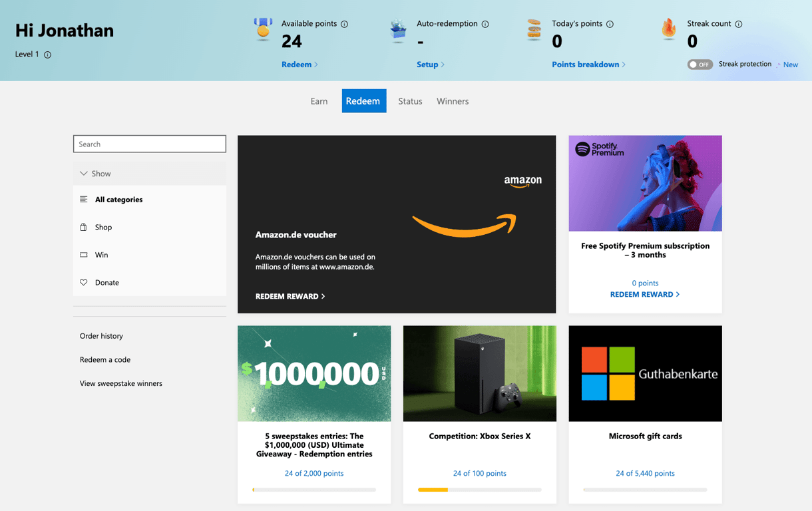The height and width of the screenshot is (511, 812).
Task: Open the Xbox Series X competition image
Action: tap(480, 373)
